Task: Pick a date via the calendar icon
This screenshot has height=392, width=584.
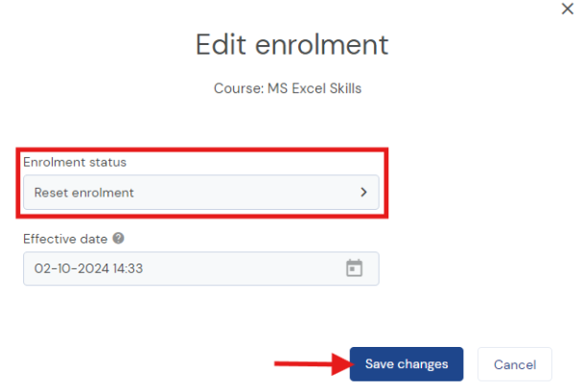Action: pos(354,268)
